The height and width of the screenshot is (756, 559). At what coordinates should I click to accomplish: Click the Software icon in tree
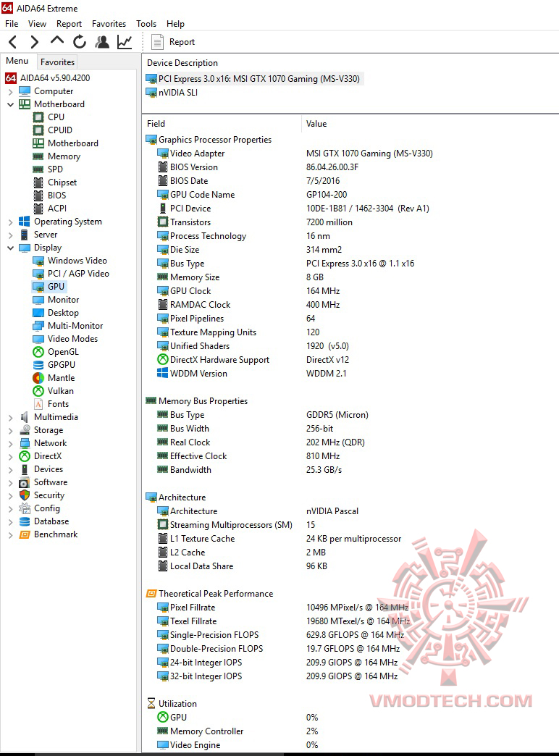coord(25,482)
